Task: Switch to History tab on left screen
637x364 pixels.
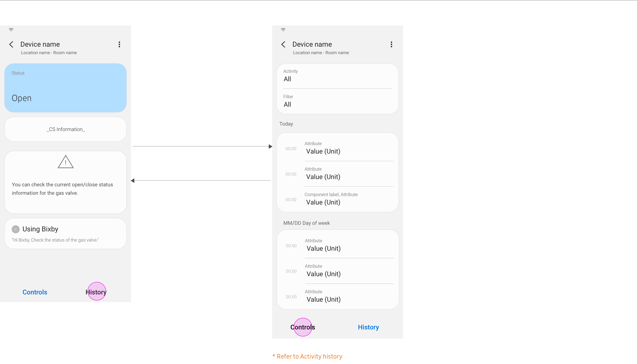Action: [x=96, y=292]
